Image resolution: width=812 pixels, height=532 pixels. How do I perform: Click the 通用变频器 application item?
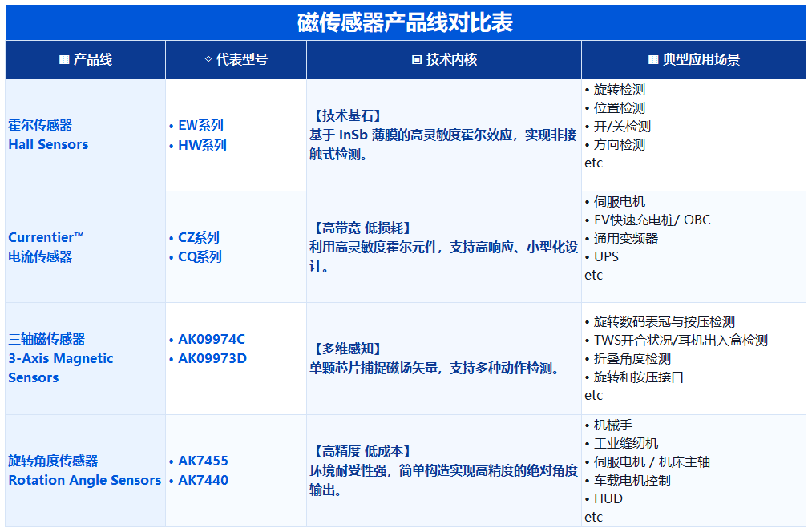pyautogui.click(x=625, y=239)
